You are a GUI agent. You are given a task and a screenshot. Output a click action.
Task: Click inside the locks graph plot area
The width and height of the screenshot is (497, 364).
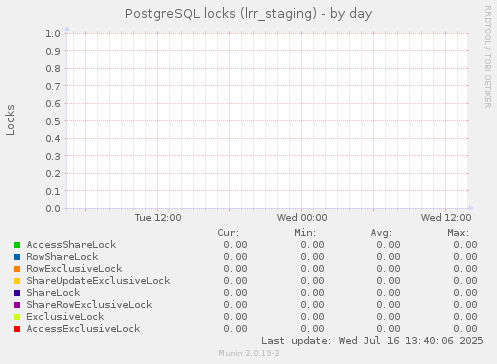[x=268, y=121]
